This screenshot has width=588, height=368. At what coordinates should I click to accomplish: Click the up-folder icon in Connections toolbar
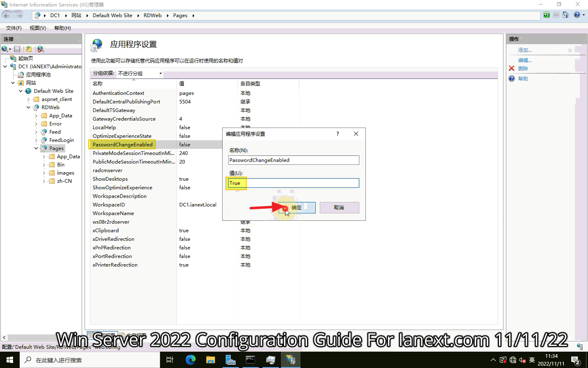tap(29, 49)
